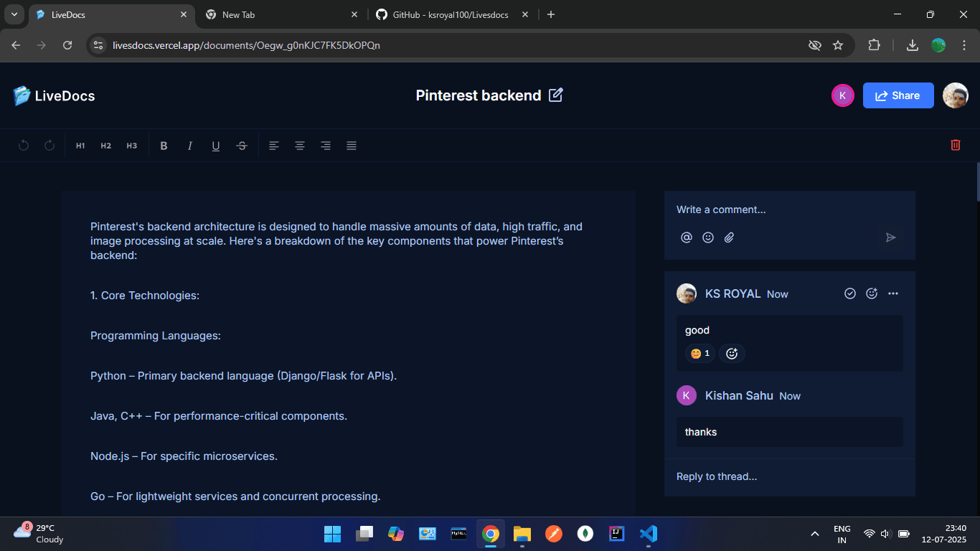
Task: Add reaction in KS ROYAL thread header
Action: [872, 293]
